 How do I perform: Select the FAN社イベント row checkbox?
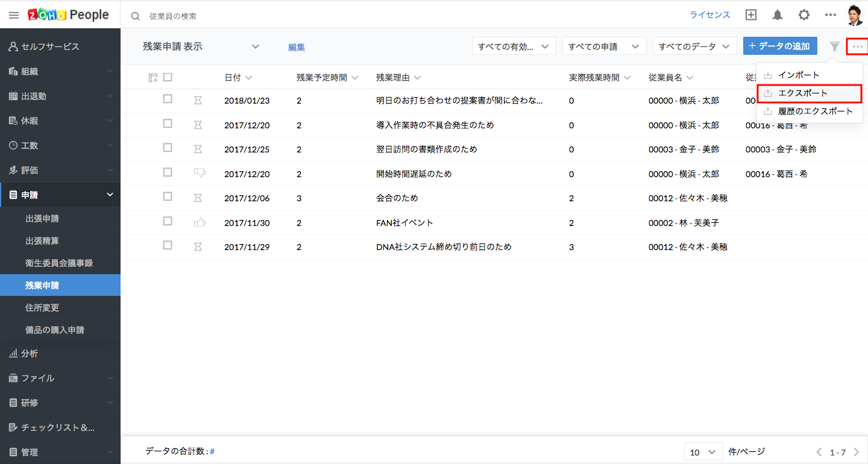(x=168, y=221)
